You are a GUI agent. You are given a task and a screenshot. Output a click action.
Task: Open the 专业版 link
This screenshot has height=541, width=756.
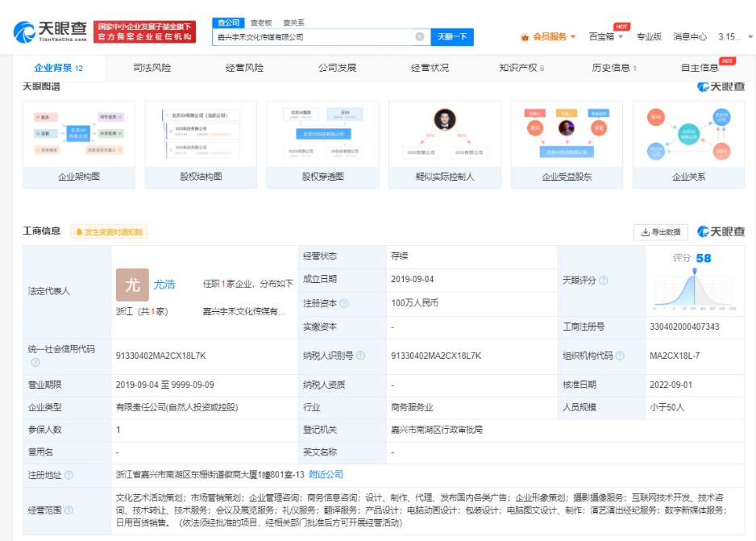(x=649, y=36)
